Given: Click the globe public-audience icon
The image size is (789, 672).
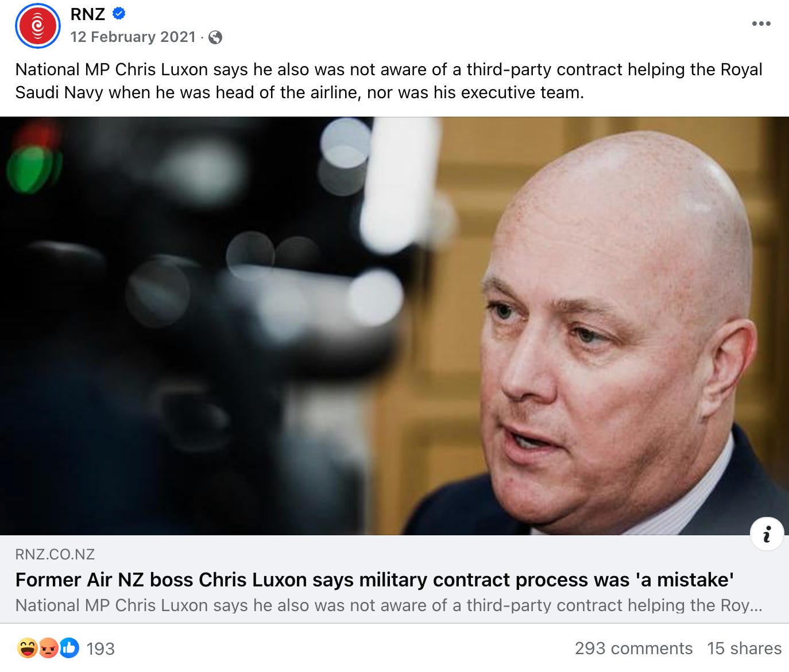Looking at the screenshot, I should pyautogui.click(x=215, y=37).
